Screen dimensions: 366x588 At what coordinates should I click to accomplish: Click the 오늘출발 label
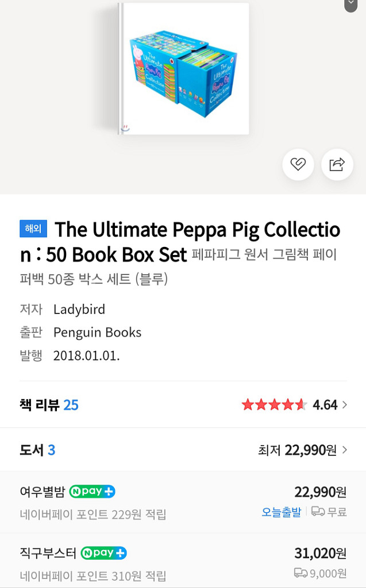coord(281,512)
